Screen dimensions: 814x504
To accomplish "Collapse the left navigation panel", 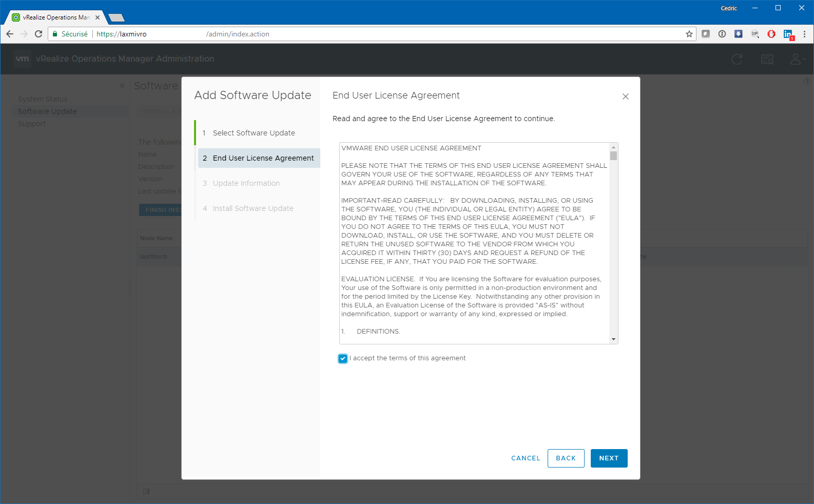I will [122, 86].
